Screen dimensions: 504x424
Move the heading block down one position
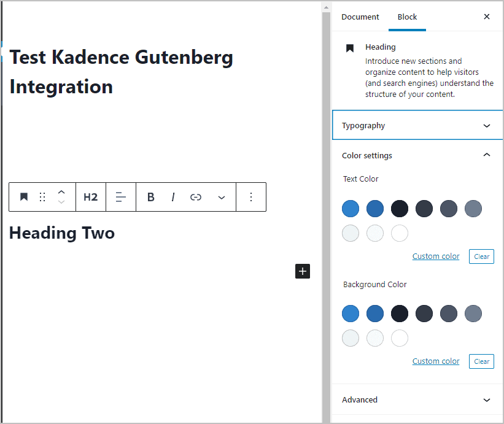pyautogui.click(x=61, y=202)
